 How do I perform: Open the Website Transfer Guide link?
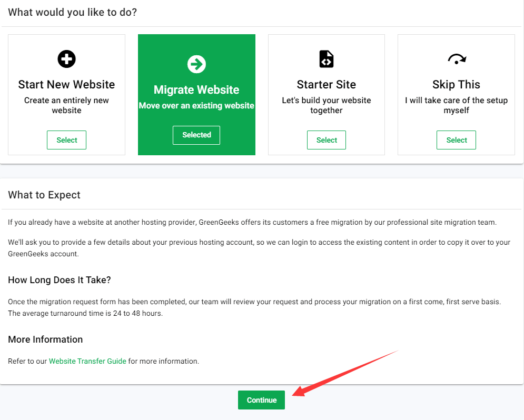point(87,361)
